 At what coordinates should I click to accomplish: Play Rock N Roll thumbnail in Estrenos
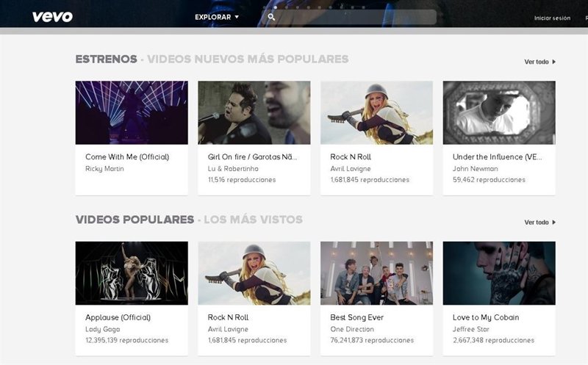click(376, 112)
